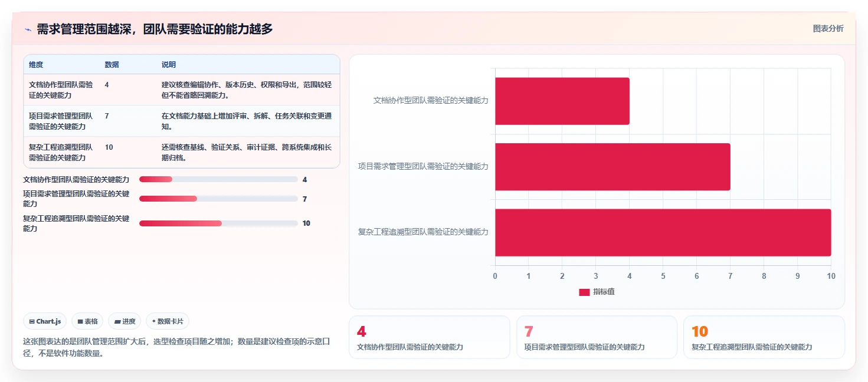Click the table data value 10

tap(109, 147)
